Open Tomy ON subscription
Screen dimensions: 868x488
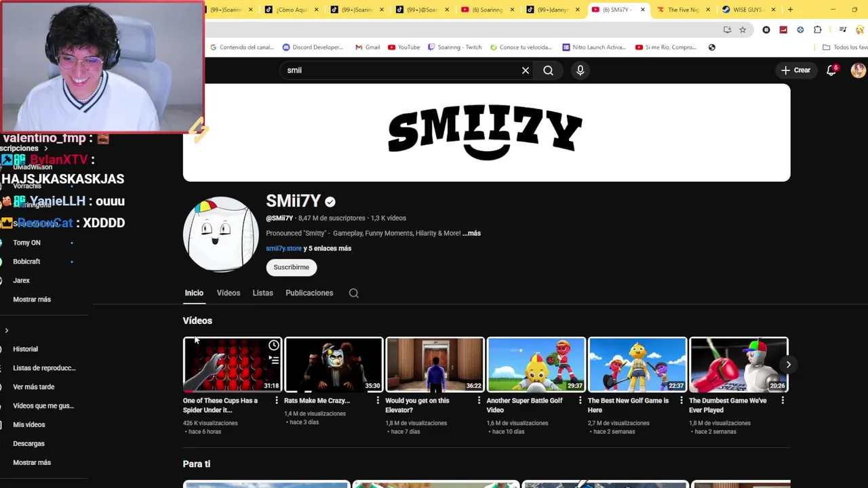pyautogui.click(x=27, y=243)
